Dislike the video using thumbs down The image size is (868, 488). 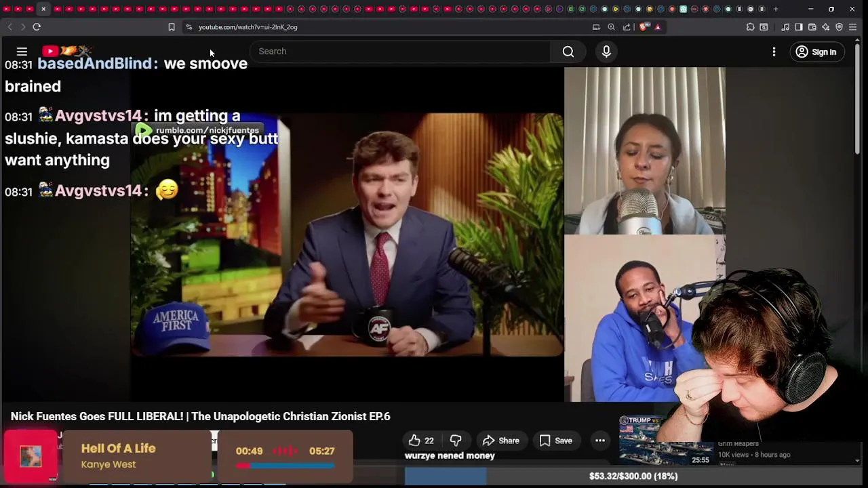456,441
